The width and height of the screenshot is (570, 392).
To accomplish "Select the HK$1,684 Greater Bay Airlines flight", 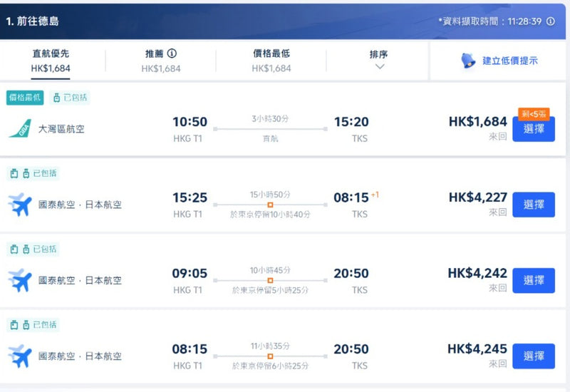I will pyautogui.click(x=533, y=129).
